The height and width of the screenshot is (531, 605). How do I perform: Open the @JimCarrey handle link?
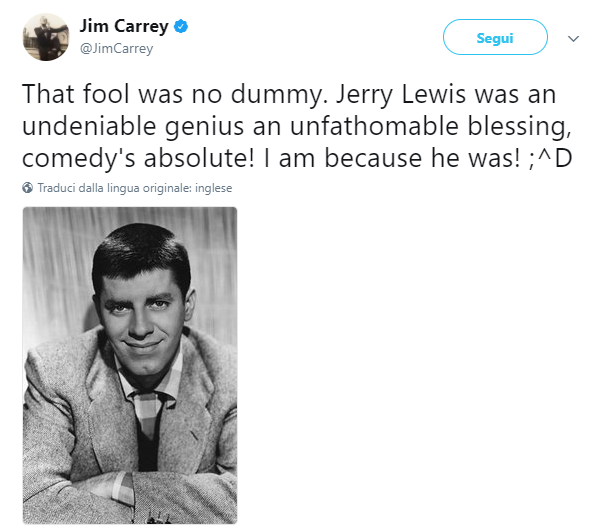[116, 48]
